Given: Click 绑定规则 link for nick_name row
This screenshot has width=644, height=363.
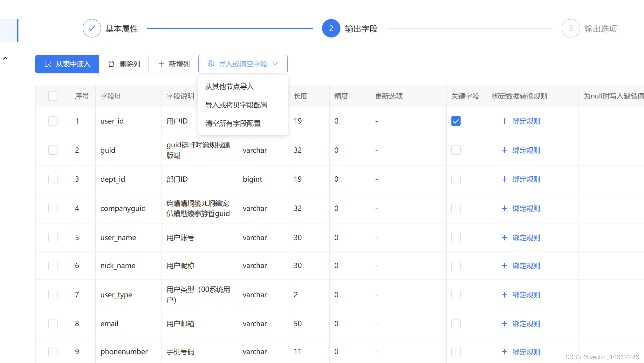Looking at the screenshot, I should (526, 266).
